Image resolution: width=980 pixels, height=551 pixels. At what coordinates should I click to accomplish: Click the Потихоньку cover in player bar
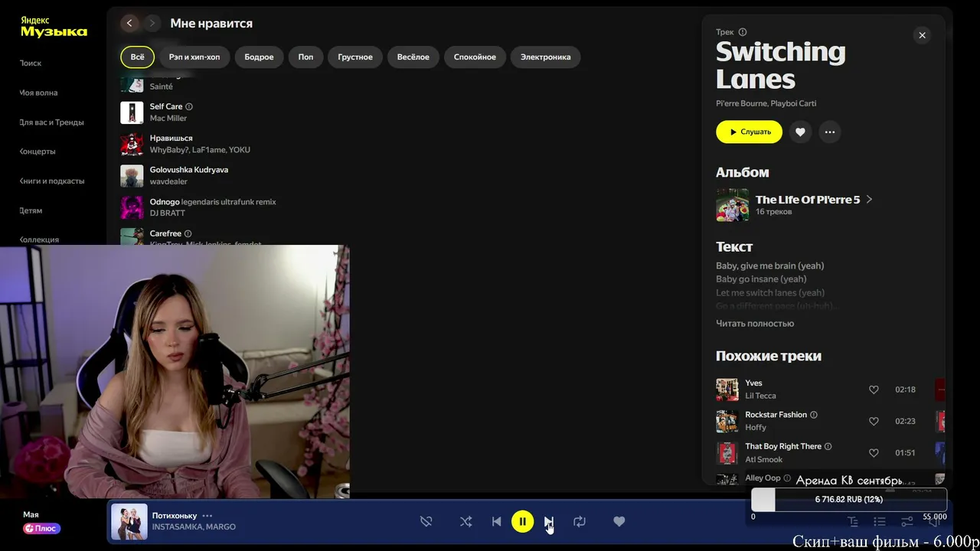click(x=129, y=522)
